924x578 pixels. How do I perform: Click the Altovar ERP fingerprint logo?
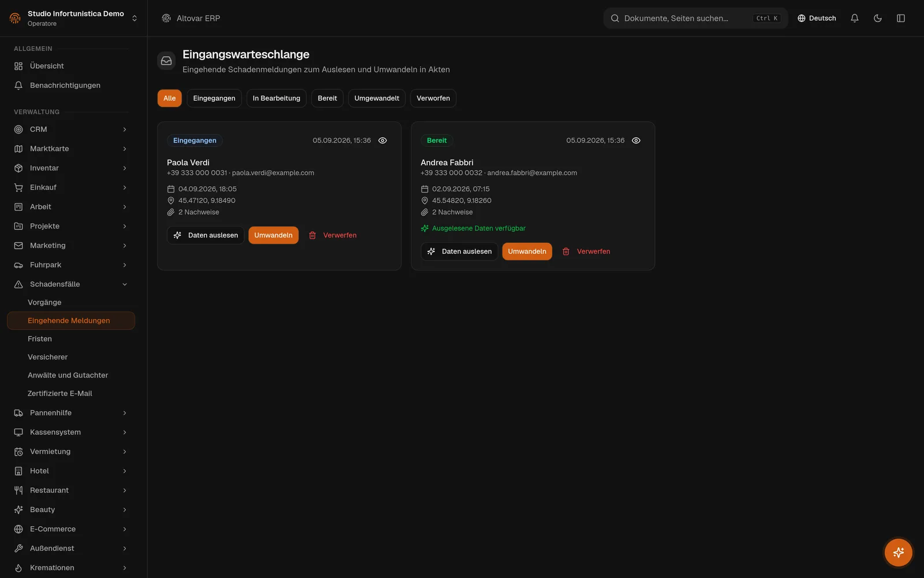click(166, 18)
